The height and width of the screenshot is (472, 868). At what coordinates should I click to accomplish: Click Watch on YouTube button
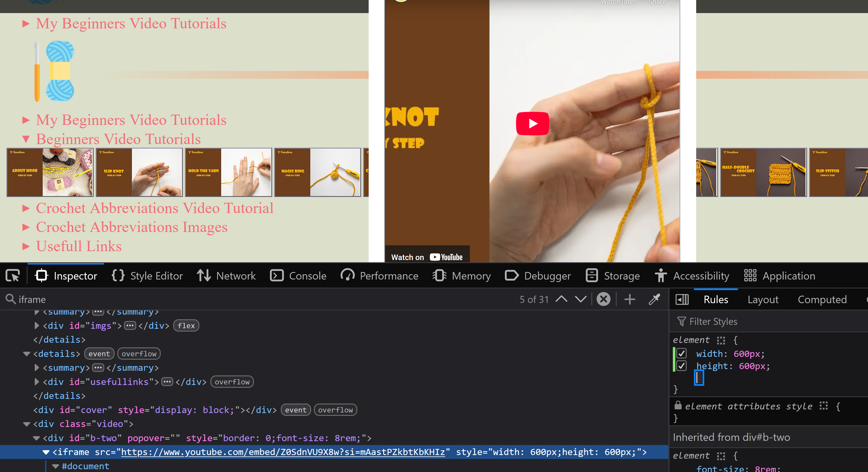pos(427,257)
